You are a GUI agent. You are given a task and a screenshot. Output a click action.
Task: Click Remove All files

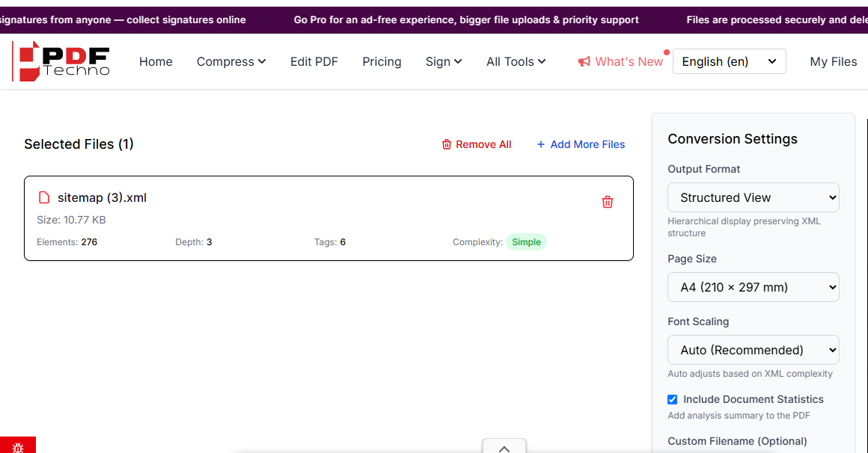(x=476, y=144)
